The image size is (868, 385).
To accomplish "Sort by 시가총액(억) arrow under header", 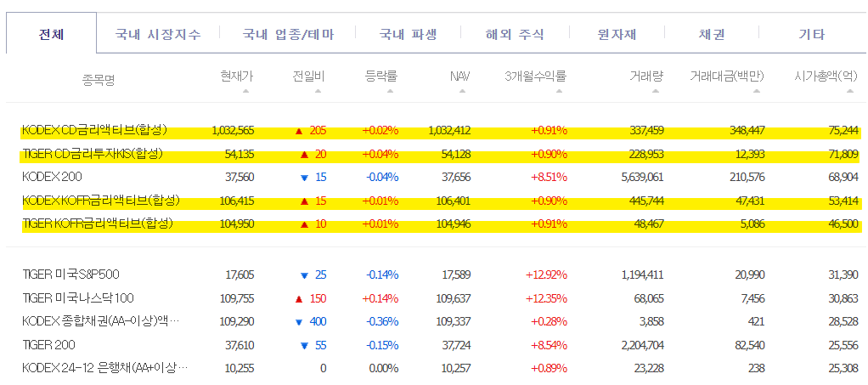I will (850, 91).
